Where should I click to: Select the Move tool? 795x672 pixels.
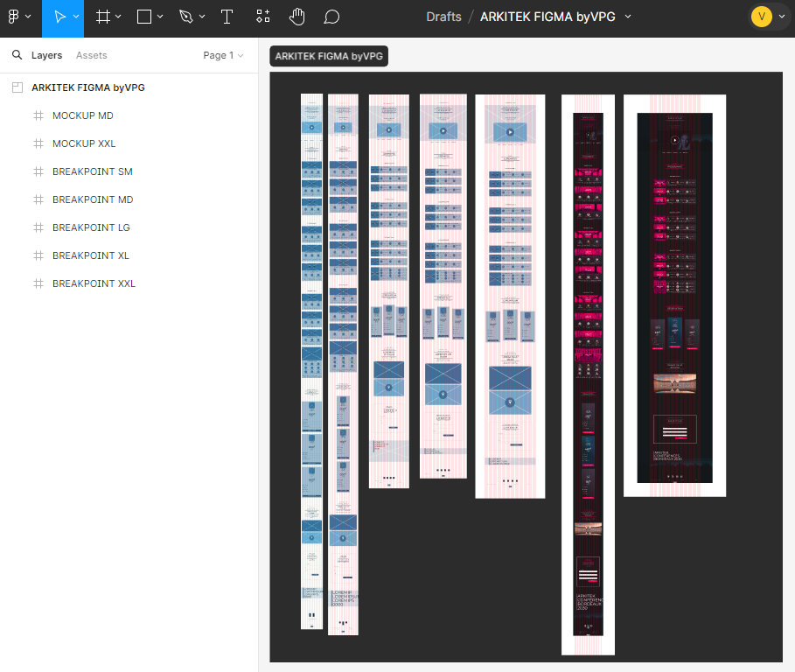(x=59, y=17)
